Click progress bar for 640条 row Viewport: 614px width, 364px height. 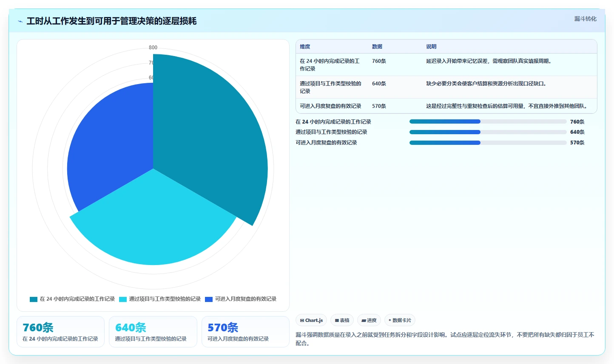click(488, 132)
